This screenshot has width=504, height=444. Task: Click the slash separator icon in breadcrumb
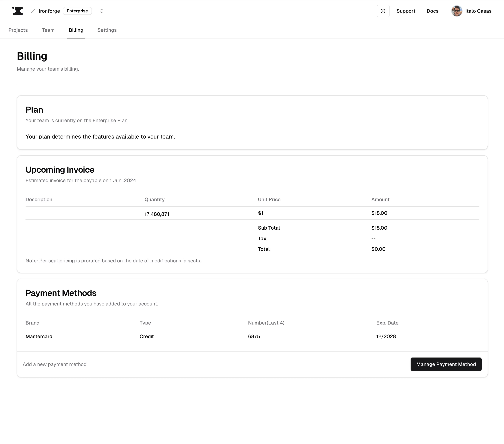[x=32, y=11]
